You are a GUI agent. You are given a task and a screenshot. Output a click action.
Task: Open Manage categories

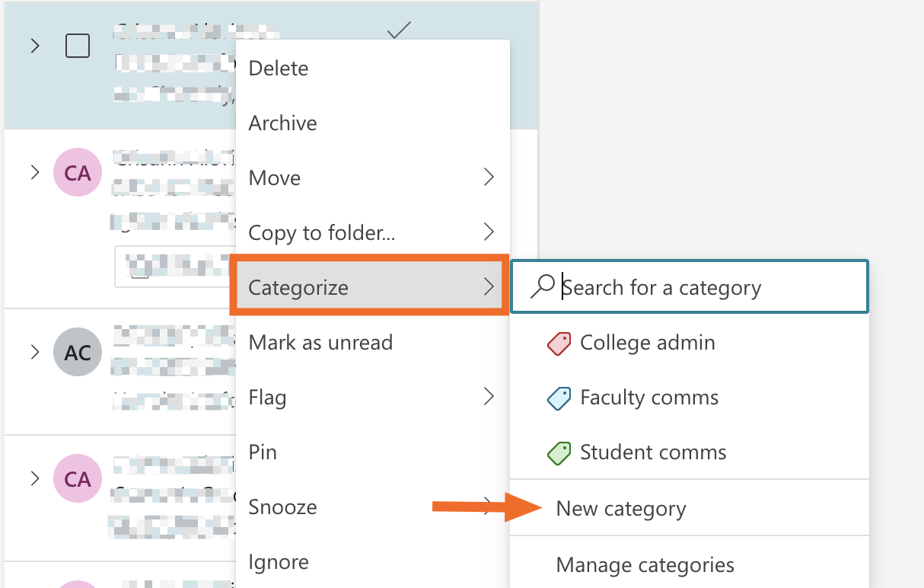(690, 565)
